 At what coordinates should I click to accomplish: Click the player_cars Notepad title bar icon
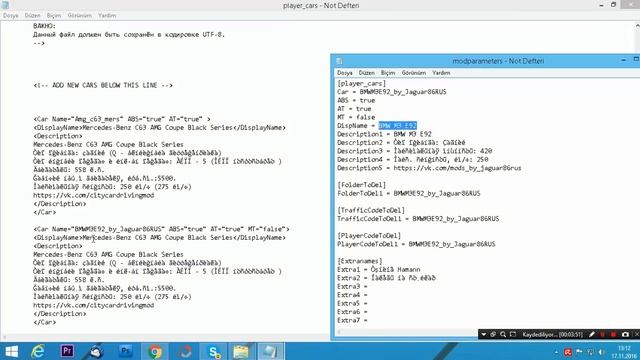[5, 5]
